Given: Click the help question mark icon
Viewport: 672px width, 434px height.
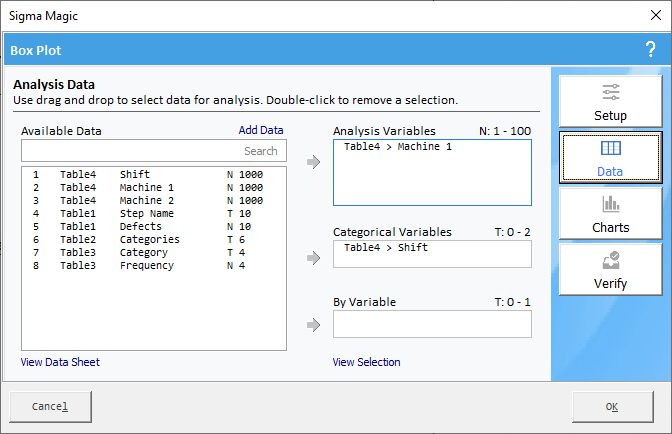Looking at the screenshot, I should coord(651,50).
